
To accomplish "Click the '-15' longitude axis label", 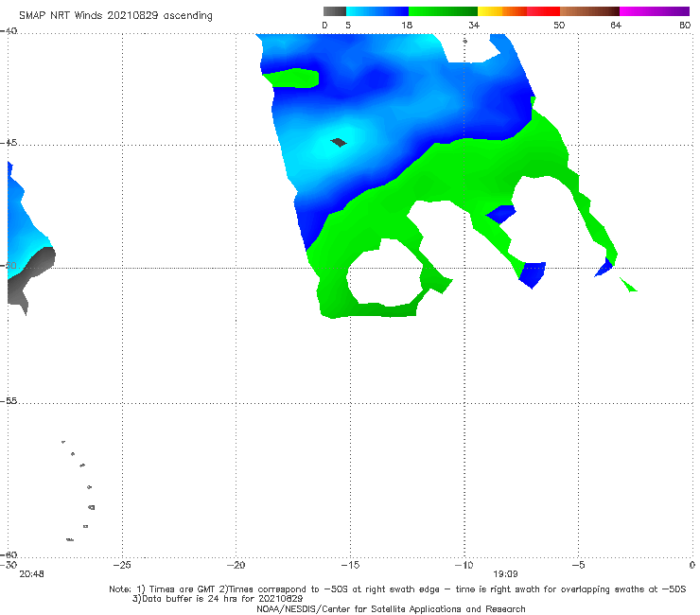I will tap(350, 565).
